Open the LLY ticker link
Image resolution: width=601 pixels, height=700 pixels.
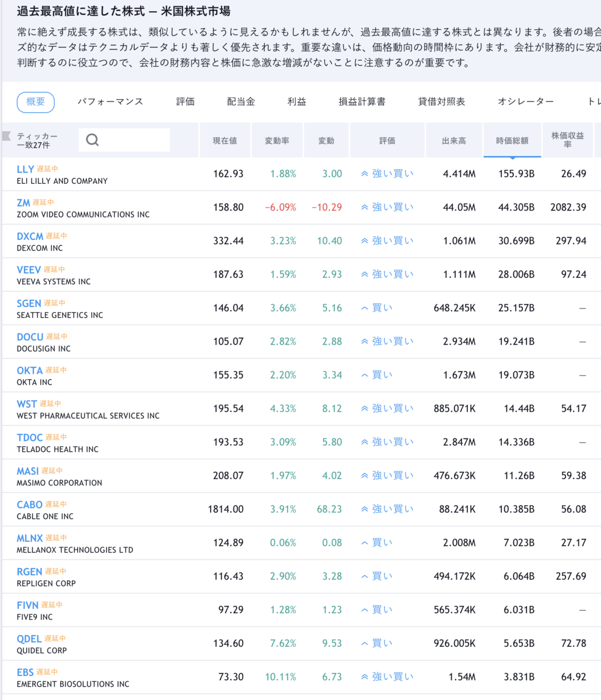(26, 169)
